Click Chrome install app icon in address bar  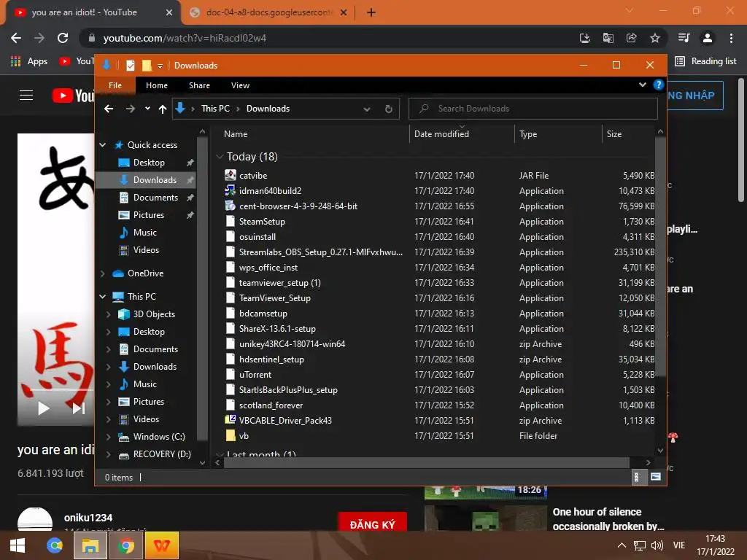pos(584,38)
